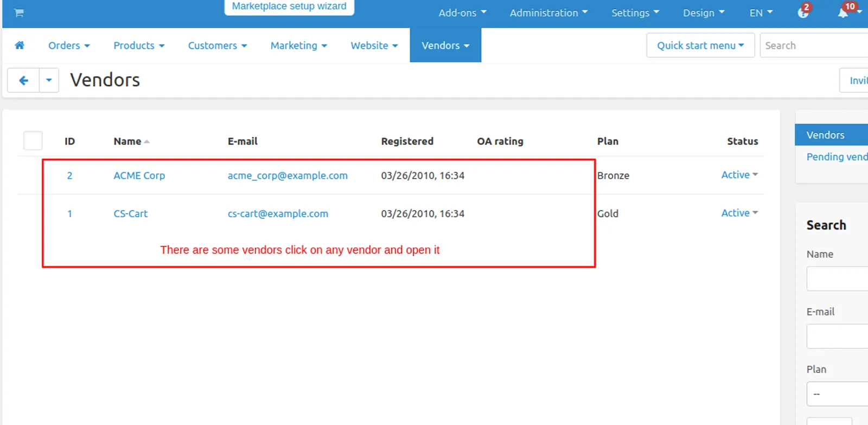Open the notifications bell icon
This screenshot has width=868, height=425.
843,13
